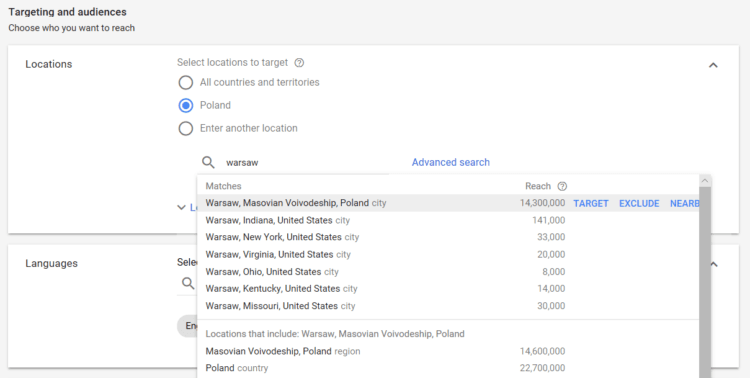Click TARGET for Warsaw, Poland

pos(591,203)
